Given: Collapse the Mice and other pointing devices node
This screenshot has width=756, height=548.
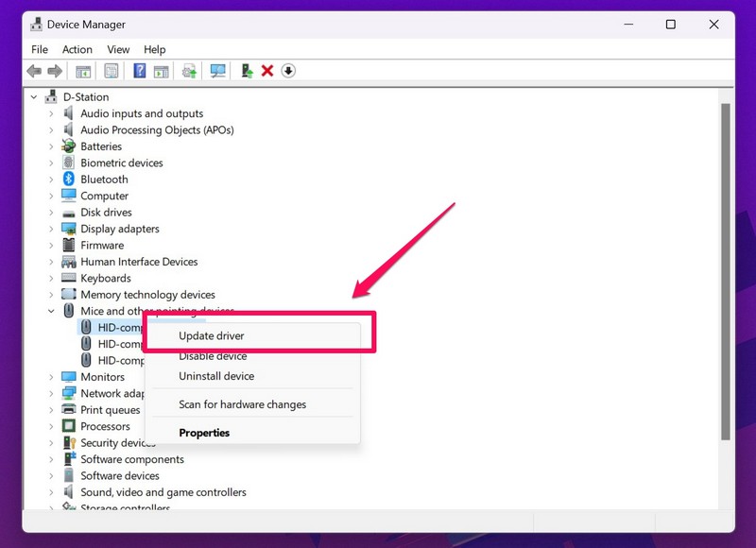Looking at the screenshot, I should click(52, 311).
